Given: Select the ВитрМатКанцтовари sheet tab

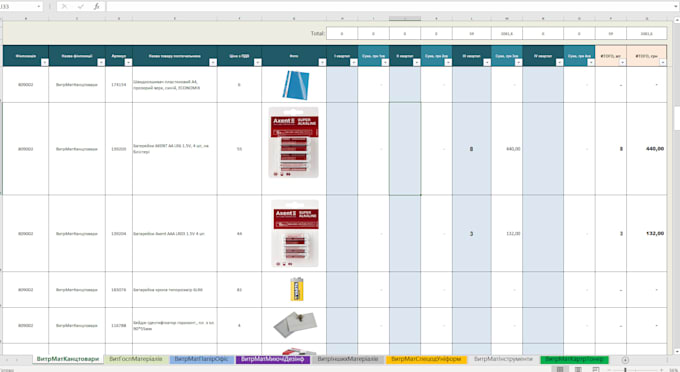Looking at the screenshot, I should (x=68, y=359).
